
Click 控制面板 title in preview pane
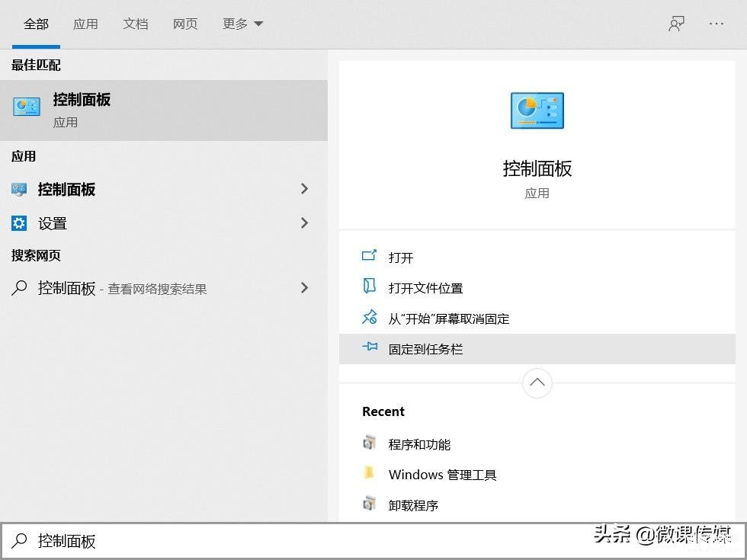(537, 168)
